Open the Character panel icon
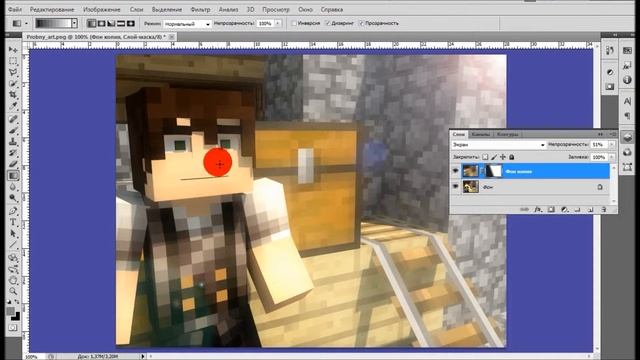The width and height of the screenshot is (640, 360). pos(627,101)
